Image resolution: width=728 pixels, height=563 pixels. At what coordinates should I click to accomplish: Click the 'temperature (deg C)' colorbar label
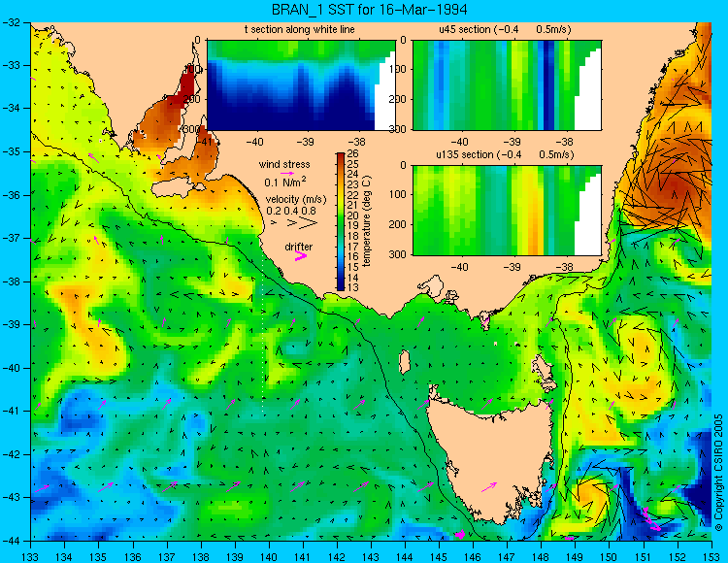point(367,221)
